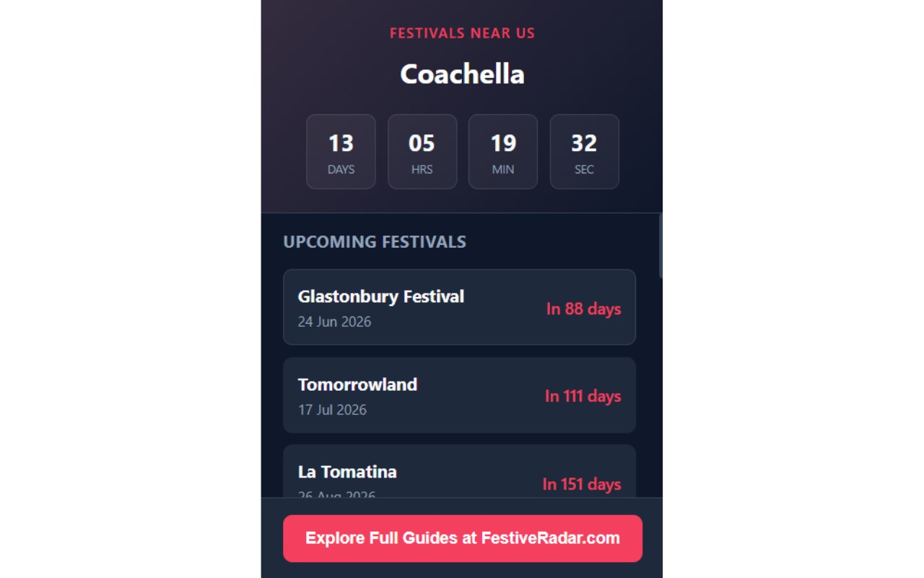The image size is (924, 578).
Task: Click the number 13 in the countdown
Action: tap(341, 143)
